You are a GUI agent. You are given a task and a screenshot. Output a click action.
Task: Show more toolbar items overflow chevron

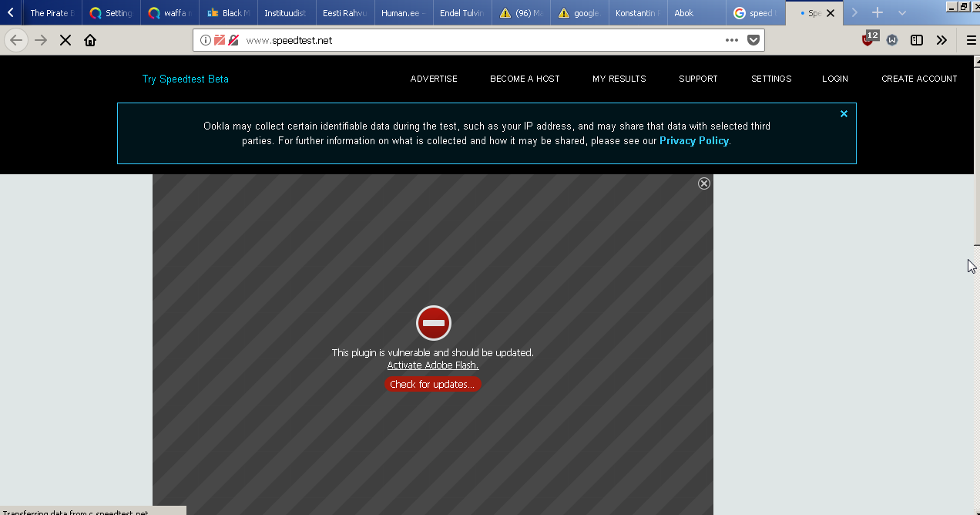click(x=941, y=40)
